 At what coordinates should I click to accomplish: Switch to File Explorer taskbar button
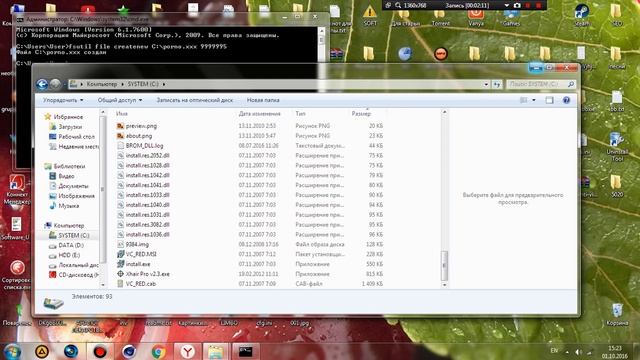point(216,351)
